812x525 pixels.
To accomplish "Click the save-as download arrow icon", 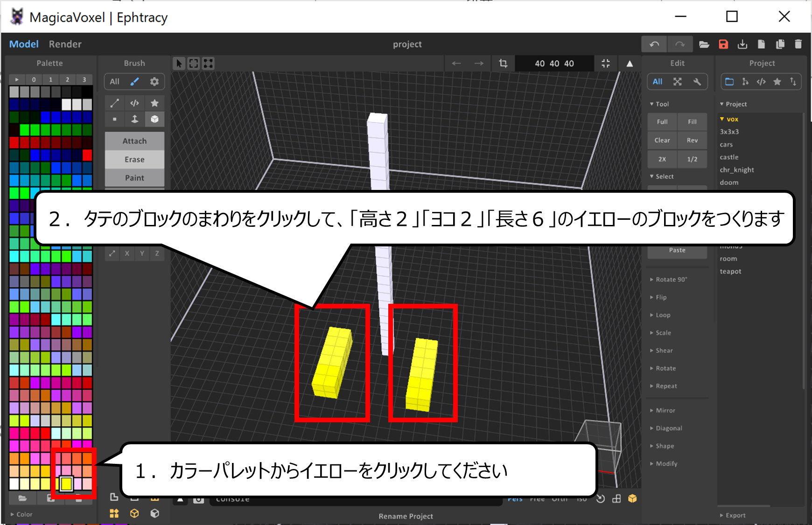I will point(742,44).
